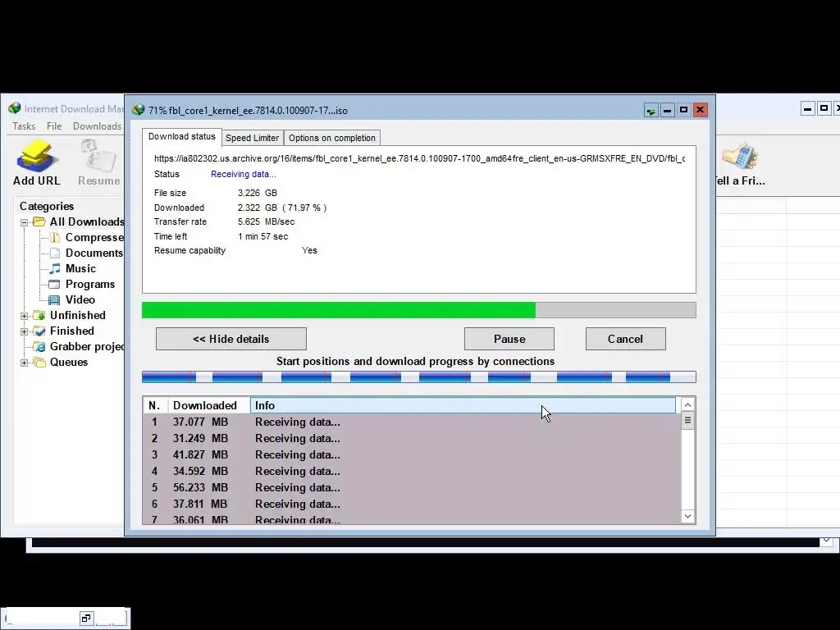840x630 pixels.
Task: Open the Tasks menu in main window
Action: tap(24, 126)
